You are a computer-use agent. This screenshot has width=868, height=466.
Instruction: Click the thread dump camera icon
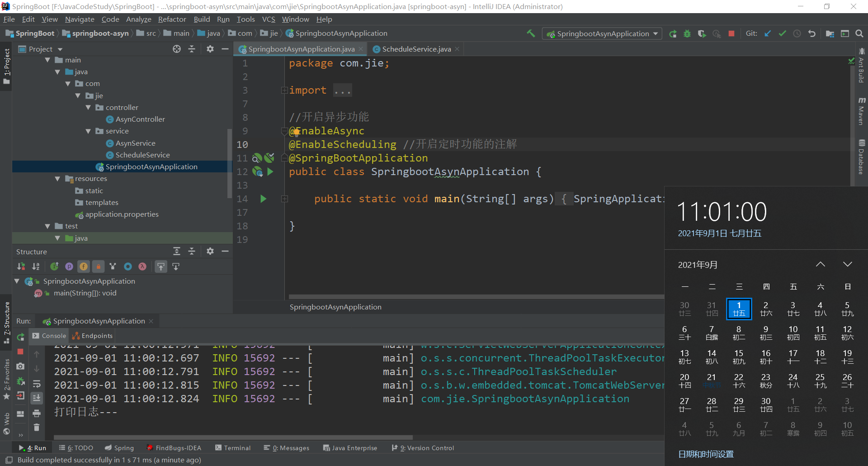(x=20, y=366)
